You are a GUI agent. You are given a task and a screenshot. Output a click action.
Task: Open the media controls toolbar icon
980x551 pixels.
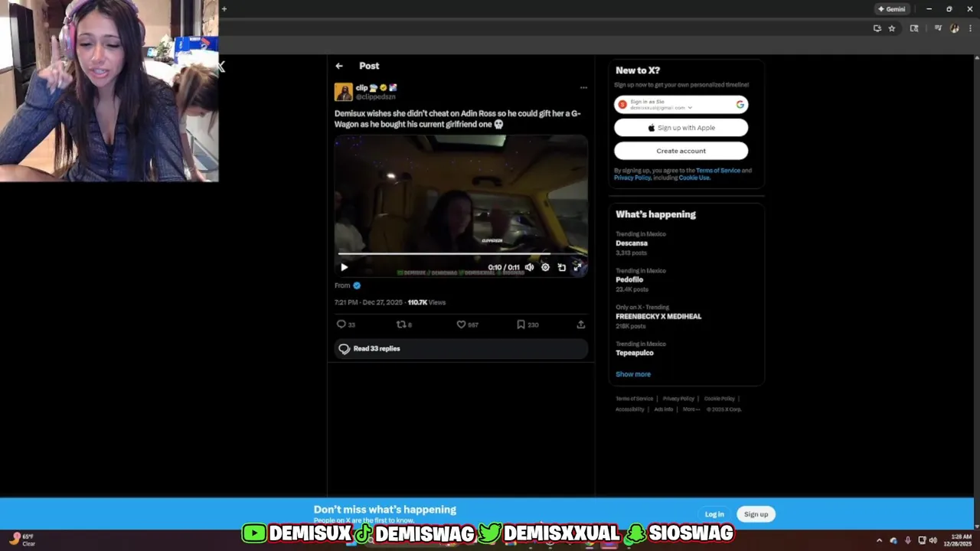click(x=938, y=28)
